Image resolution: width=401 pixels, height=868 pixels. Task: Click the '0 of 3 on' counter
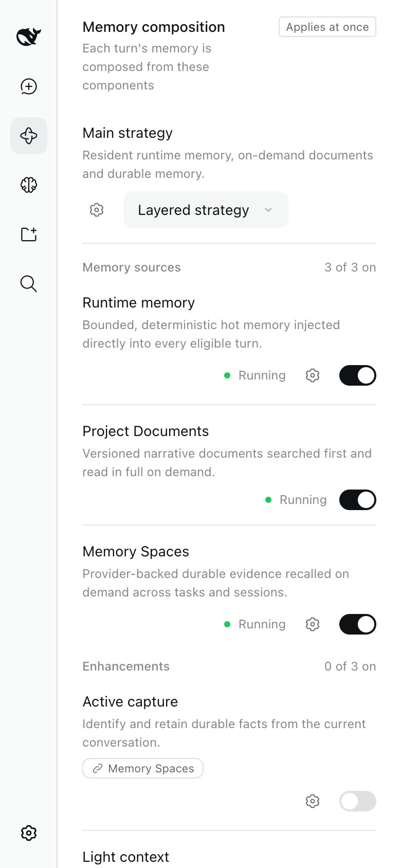(x=350, y=666)
